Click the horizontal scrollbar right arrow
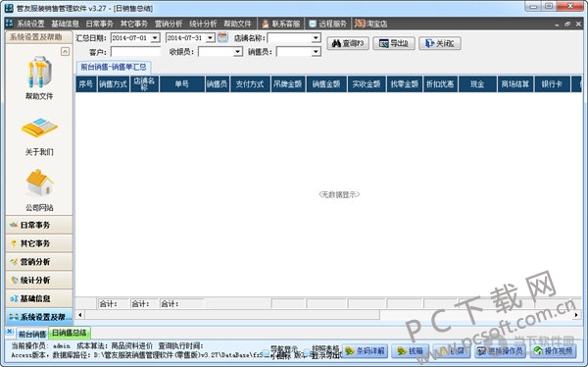 [576, 315]
